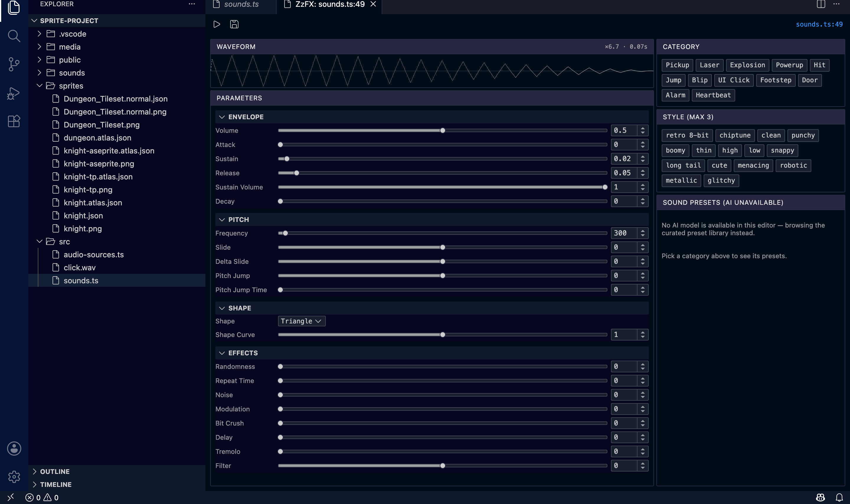Open editor More Actions ellipsis
This screenshot has height=504, width=850.
pos(836,4)
